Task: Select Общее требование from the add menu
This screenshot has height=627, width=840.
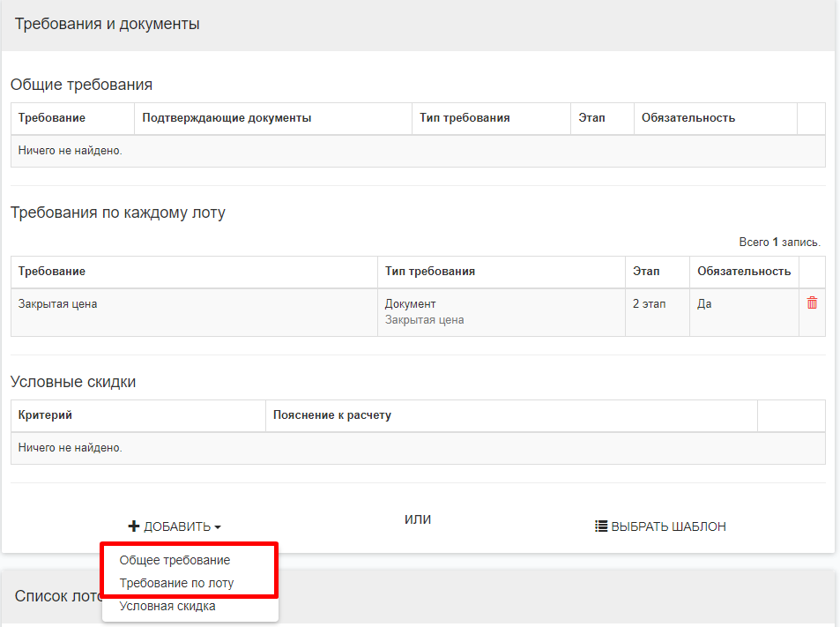Action: coord(175,560)
